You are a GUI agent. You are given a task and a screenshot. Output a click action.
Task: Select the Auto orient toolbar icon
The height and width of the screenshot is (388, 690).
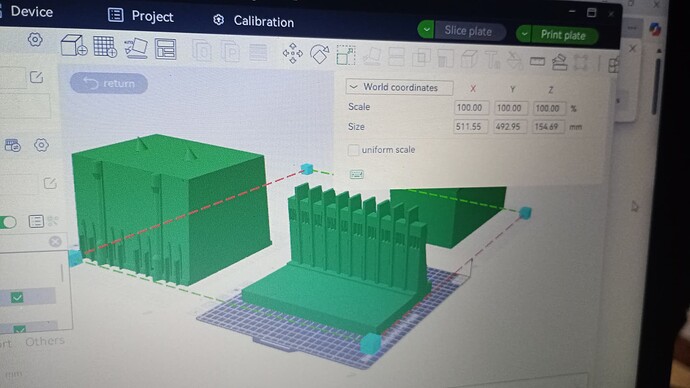pyautogui.click(x=136, y=48)
